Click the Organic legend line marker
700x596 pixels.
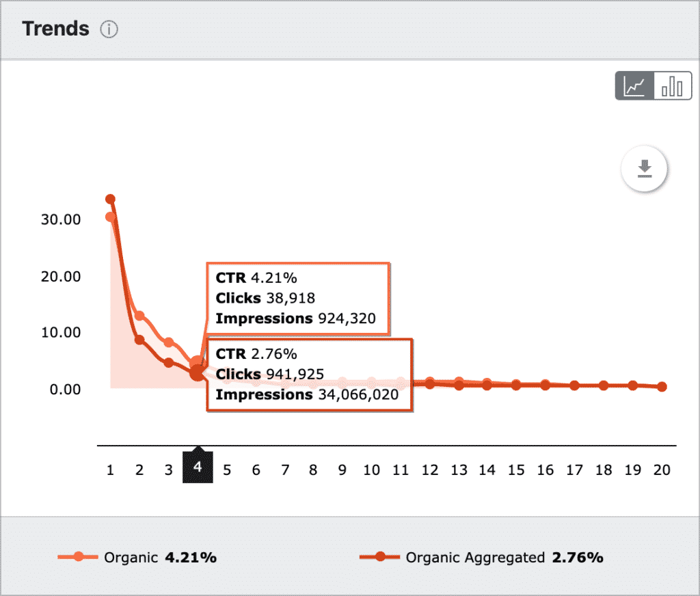coord(79,557)
